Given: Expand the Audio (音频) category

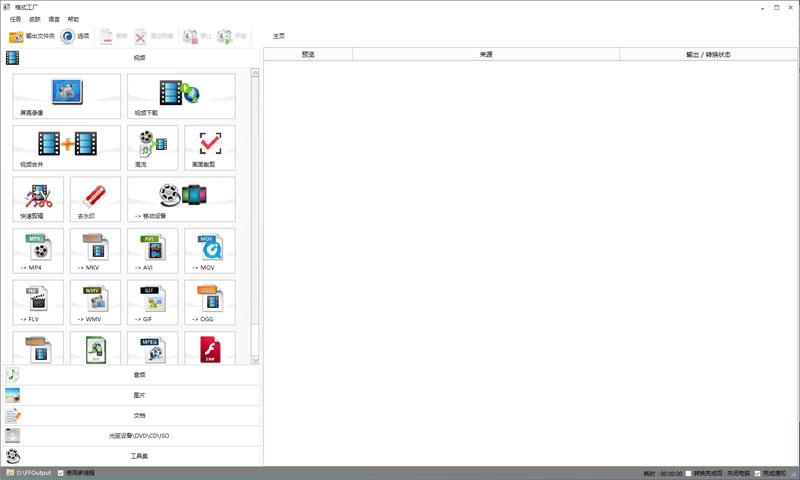Looking at the screenshot, I should point(132,375).
